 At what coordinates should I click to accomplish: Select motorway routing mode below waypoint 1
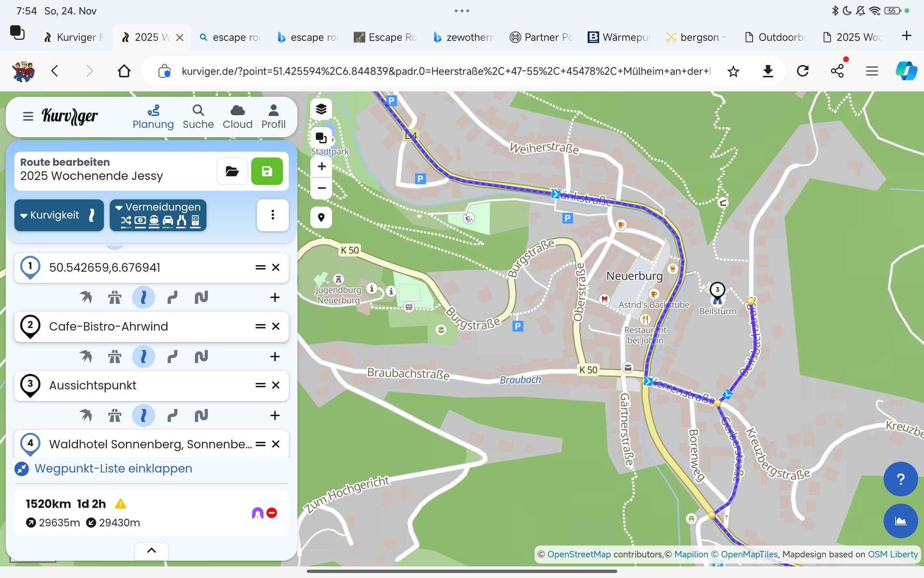pyautogui.click(x=115, y=297)
